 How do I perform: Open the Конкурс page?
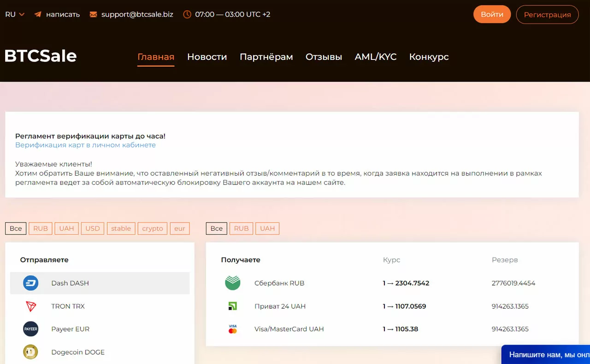tap(429, 57)
